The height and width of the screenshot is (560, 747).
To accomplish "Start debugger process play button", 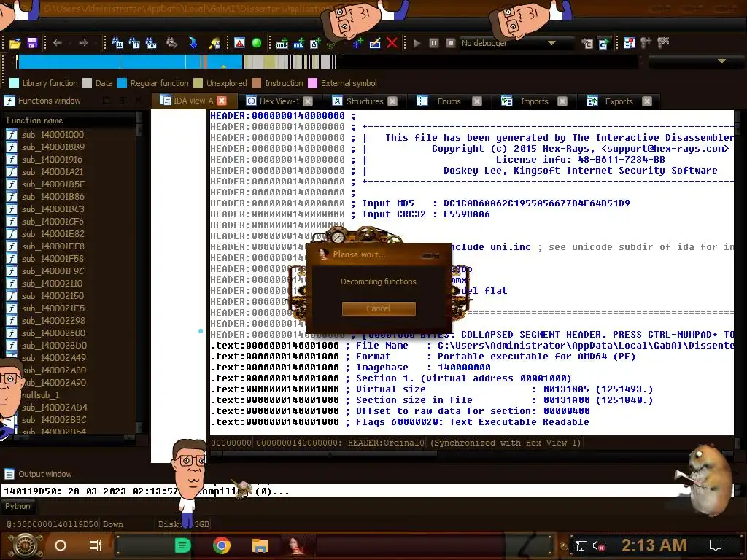I will [417, 43].
